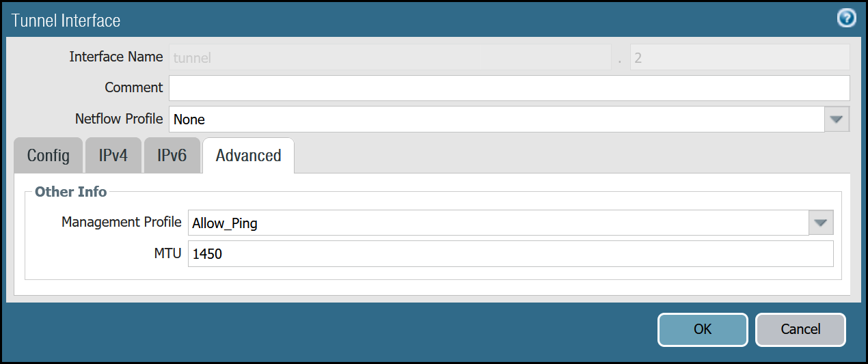Expand the Management Profile dropdown arrow
Screen dimensions: 868x364
[821, 223]
